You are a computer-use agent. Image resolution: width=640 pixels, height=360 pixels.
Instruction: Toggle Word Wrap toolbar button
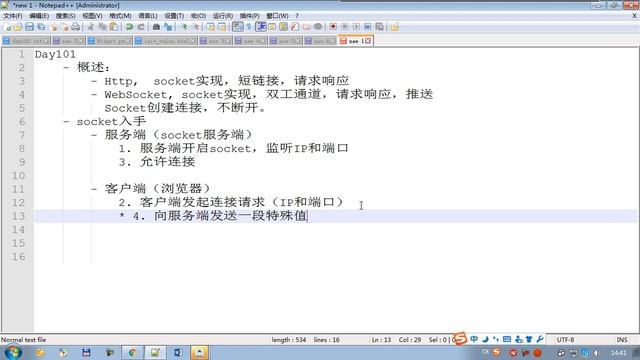point(238,27)
